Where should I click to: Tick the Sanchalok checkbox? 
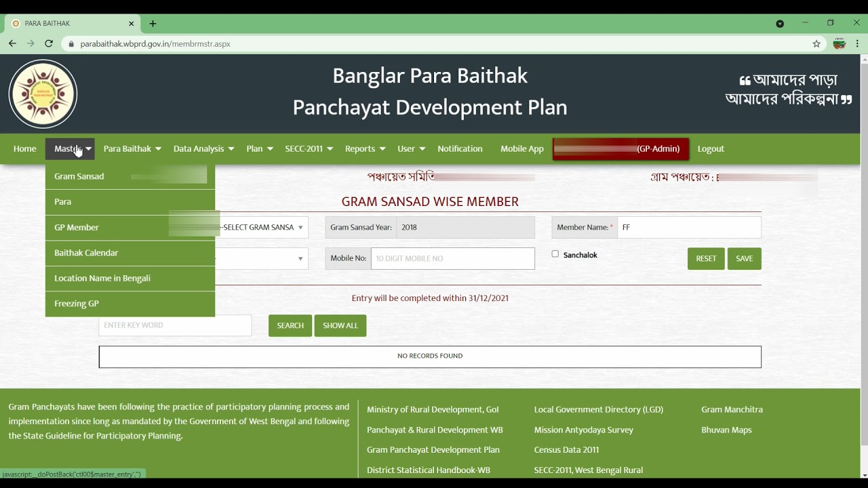[555, 254]
